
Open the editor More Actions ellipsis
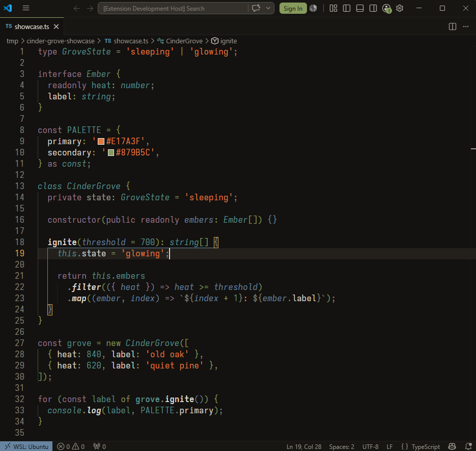click(x=466, y=26)
